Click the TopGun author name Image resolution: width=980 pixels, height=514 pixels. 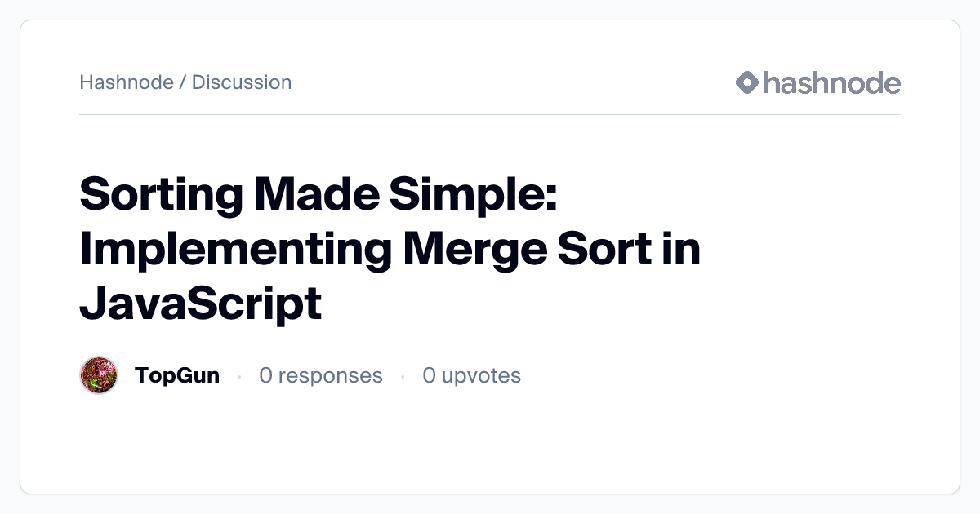(x=176, y=375)
